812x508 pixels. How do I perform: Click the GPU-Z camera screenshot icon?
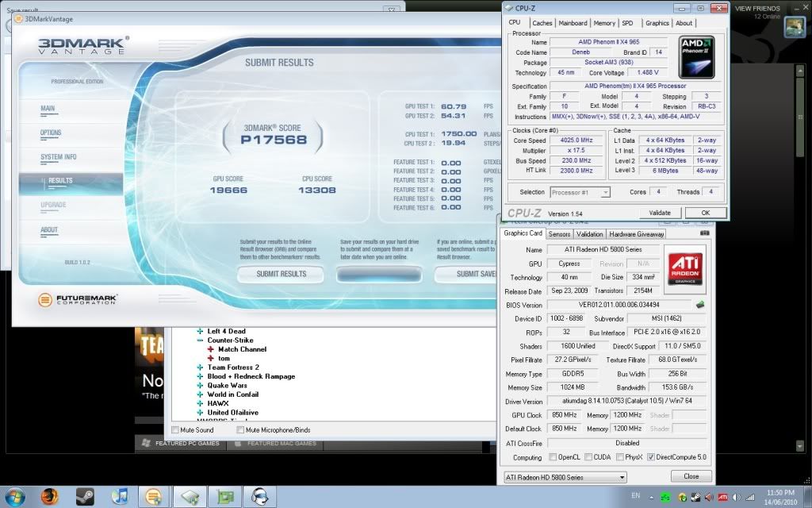(x=704, y=233)
